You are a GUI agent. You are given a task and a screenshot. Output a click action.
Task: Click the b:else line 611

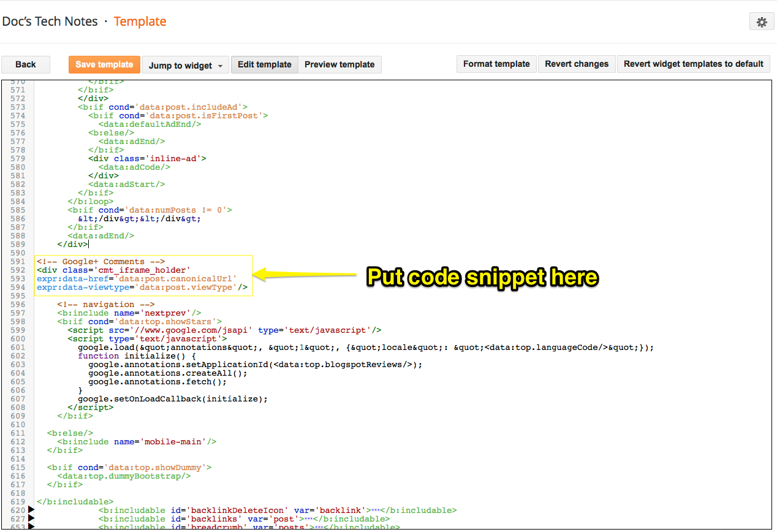pyautogui.click(x=70, y=433)
